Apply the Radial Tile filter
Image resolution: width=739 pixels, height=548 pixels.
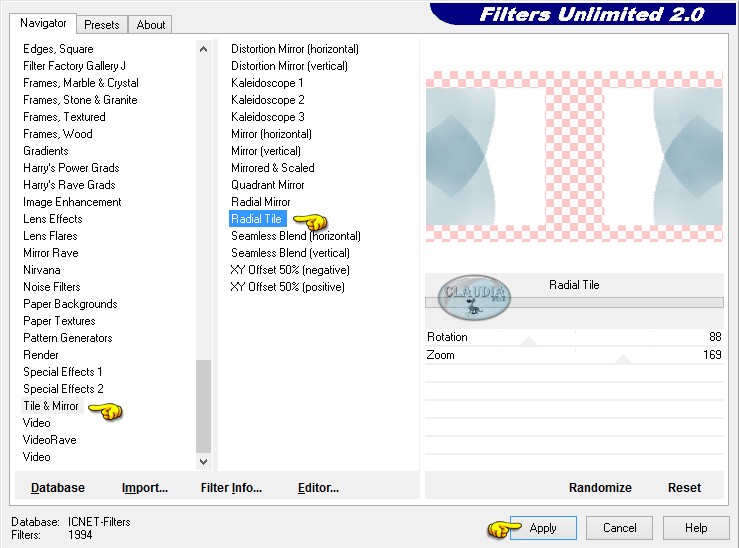tap(543, 528)
